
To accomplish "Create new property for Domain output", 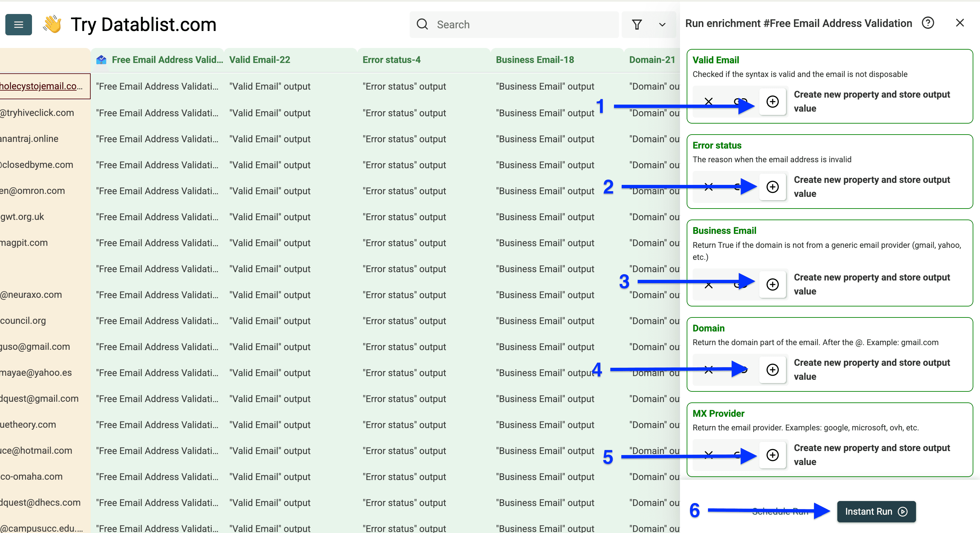I will pyautogui.click(x=772, y=369).
